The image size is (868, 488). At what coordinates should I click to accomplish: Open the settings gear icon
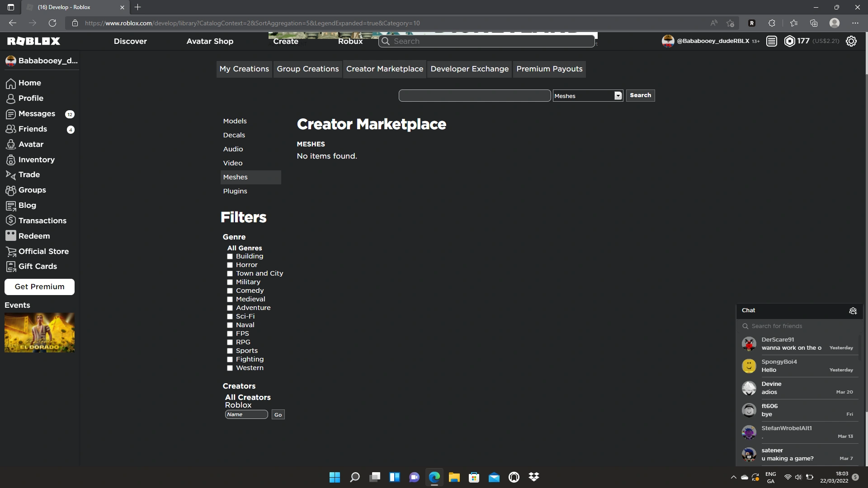click(x=851, y=41)
